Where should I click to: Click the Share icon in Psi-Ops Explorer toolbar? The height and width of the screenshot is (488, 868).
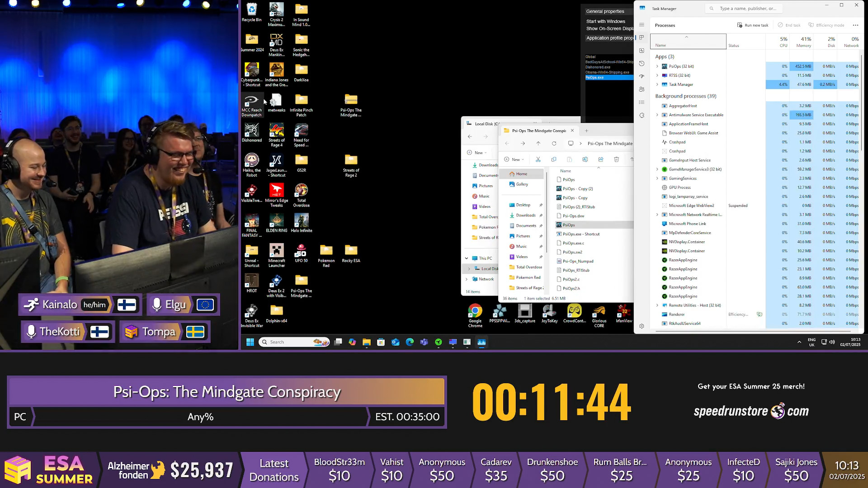coord(601,160)
